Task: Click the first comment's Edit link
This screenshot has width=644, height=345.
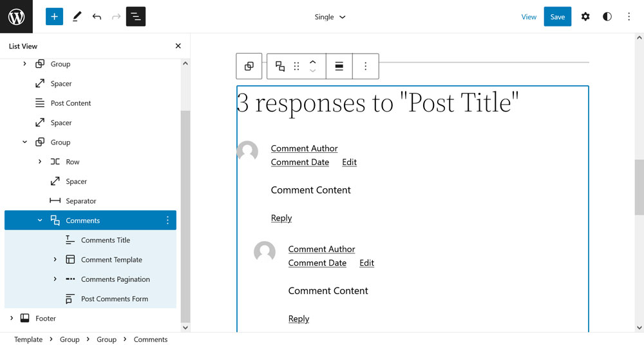Action: 350,162
